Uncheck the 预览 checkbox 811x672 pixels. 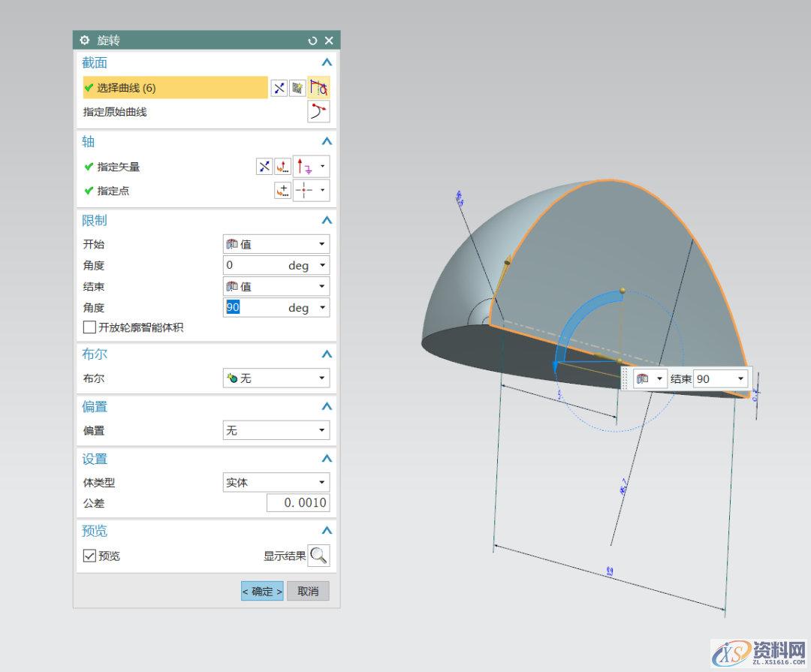[89, 556]
